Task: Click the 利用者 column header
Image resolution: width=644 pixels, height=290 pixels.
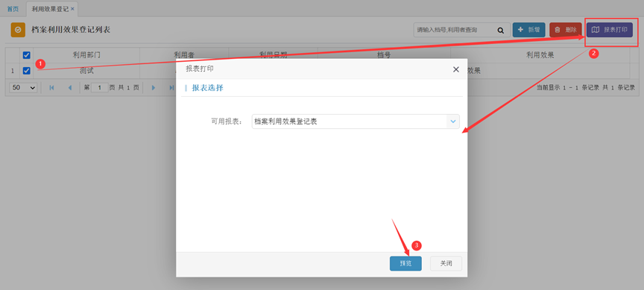Action: (x=184, y=55)
